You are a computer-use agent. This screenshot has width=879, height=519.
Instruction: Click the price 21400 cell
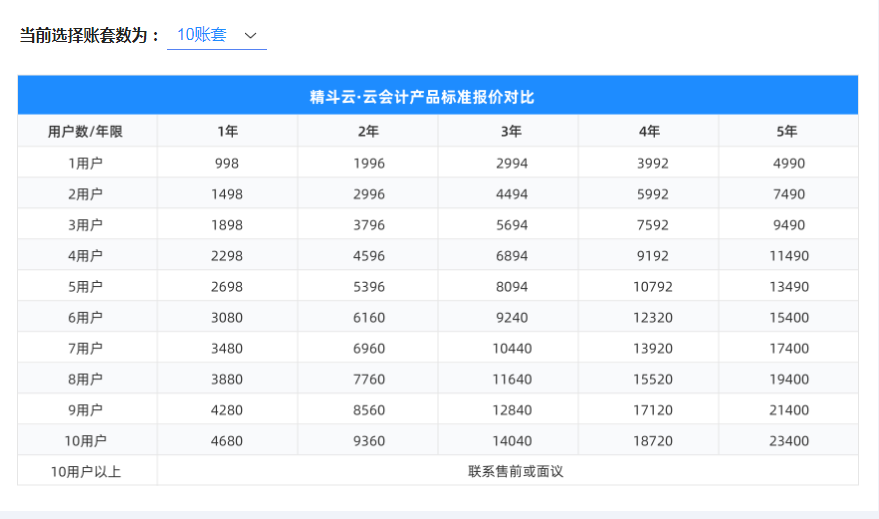point(788,409)
